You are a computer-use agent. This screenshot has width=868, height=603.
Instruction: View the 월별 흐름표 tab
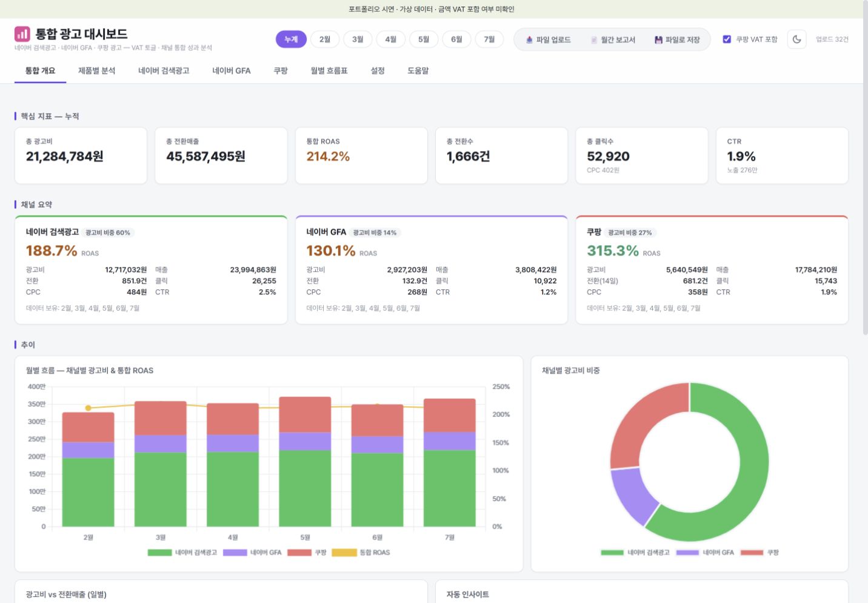[329, 71]
